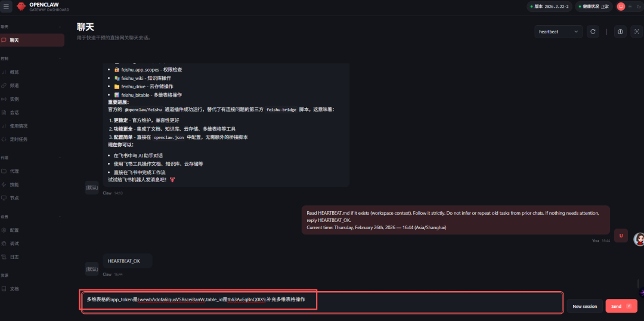
Task: Click the 聊天 page title heading
Action: click(85, 27)
